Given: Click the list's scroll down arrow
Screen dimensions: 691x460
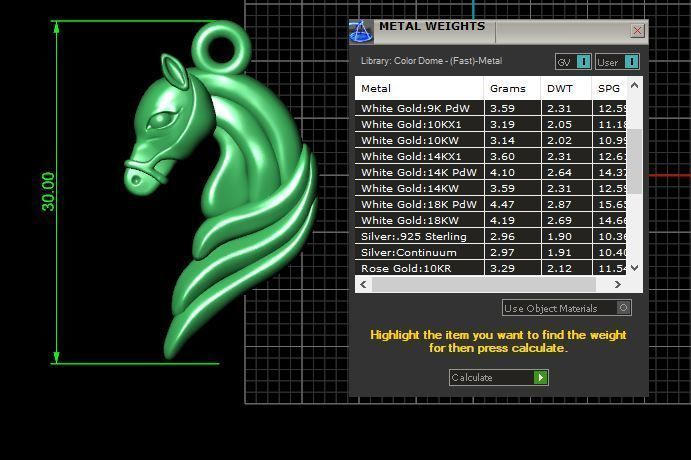Looking at the screenshot, I should [x=635, y=267].
